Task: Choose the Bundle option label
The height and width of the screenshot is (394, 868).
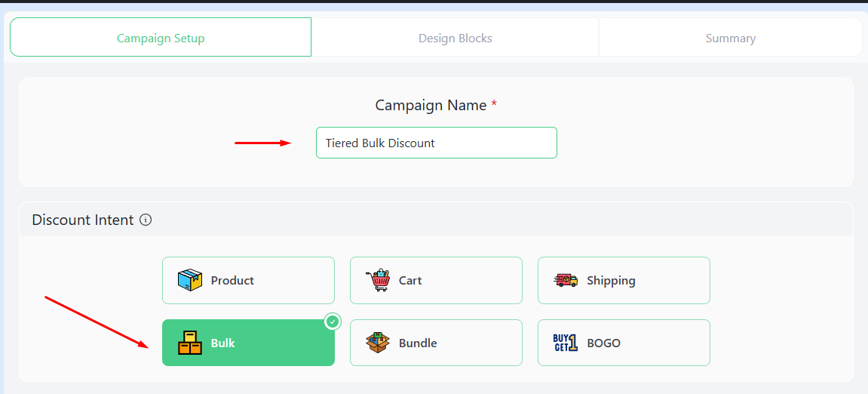Action: point(418,343)
